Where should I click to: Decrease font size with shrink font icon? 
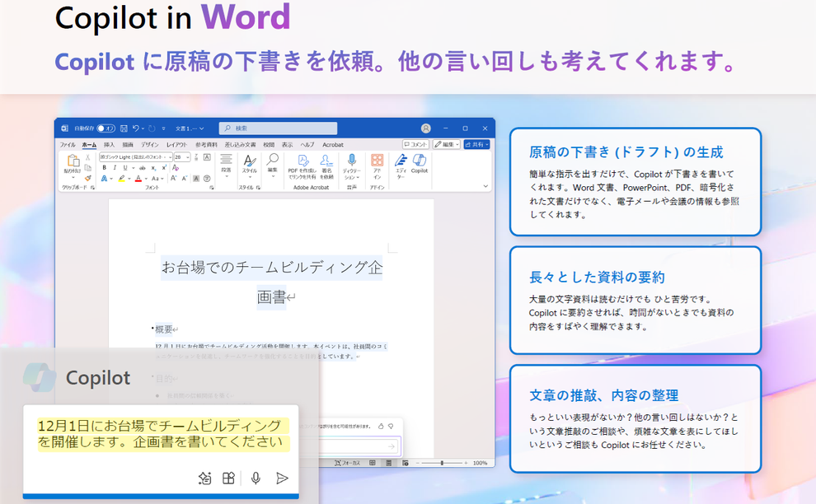[x=185, y=179]
